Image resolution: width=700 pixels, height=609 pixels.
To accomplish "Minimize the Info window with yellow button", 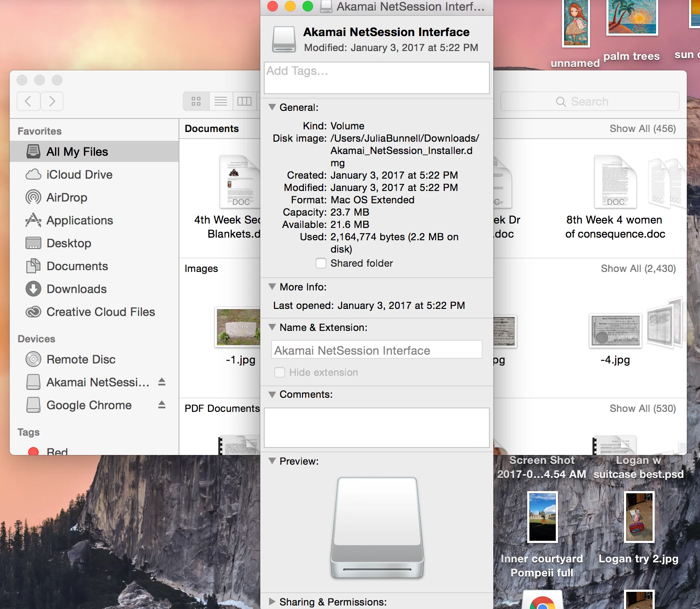I will click(290, 6).
